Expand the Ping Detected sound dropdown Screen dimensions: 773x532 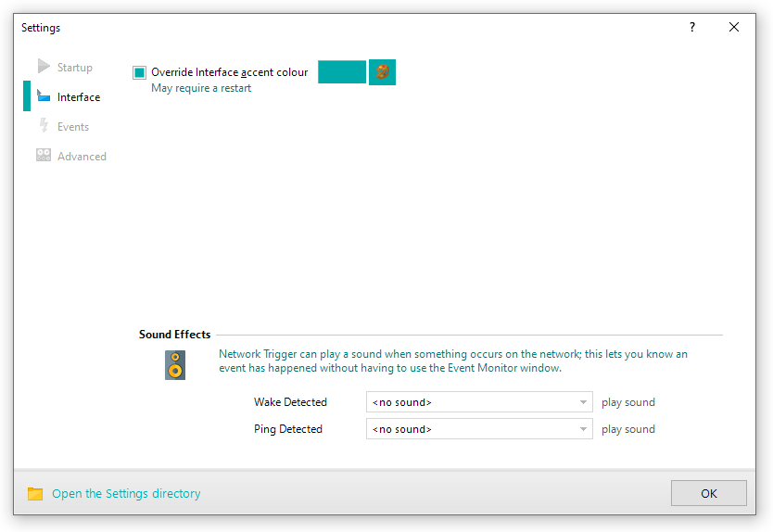click(x=479, y=429)
